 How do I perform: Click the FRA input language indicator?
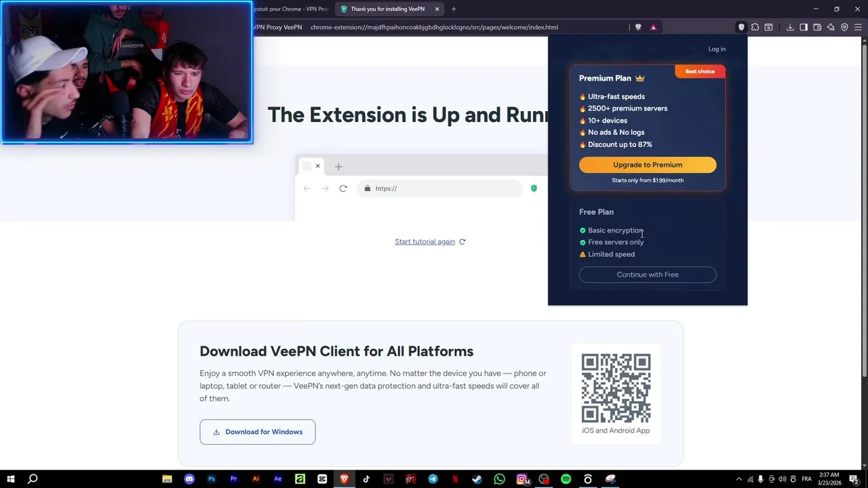(807, 479)
